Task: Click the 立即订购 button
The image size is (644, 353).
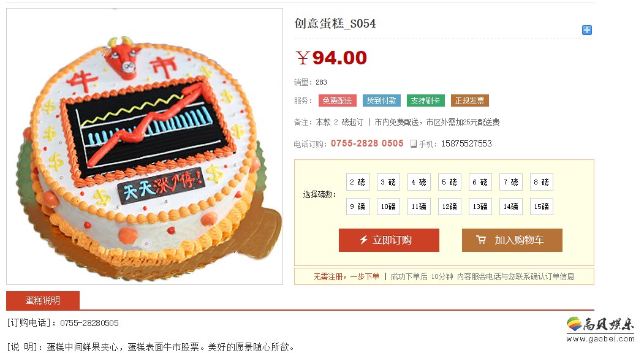Action: click(x=389, y=240)
